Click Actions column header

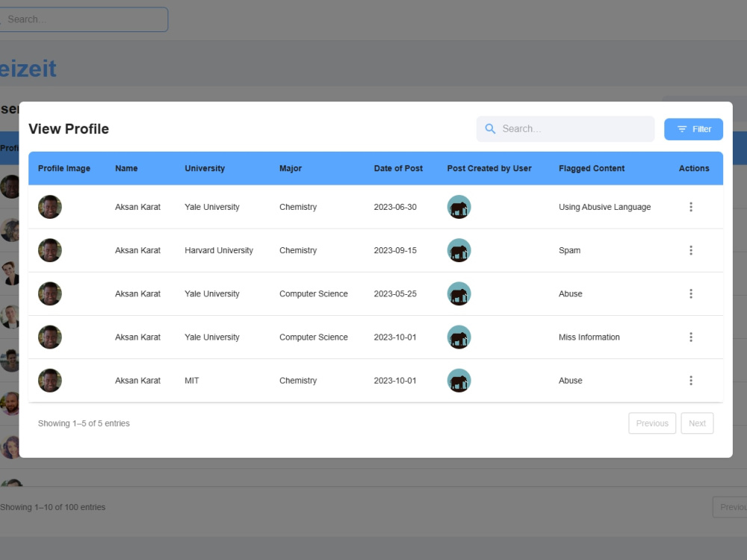694,168
